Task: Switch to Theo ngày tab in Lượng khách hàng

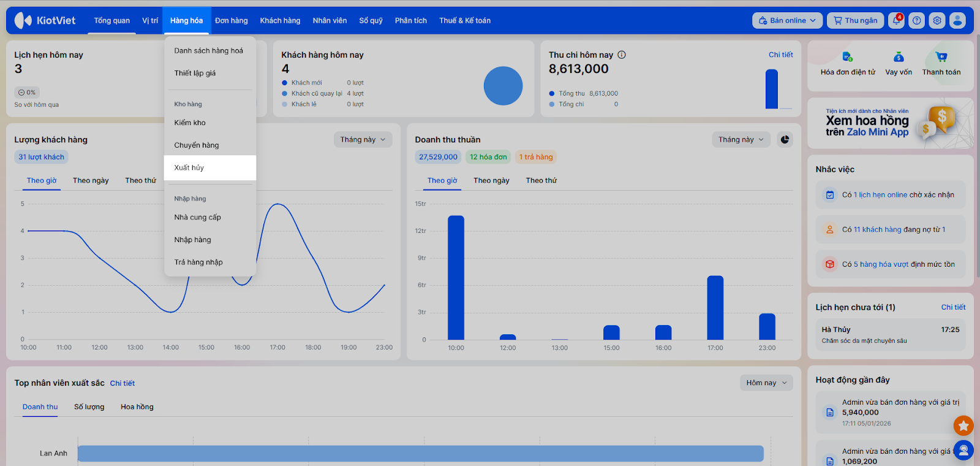Action: pyautogui.click(x=91, y=180)
